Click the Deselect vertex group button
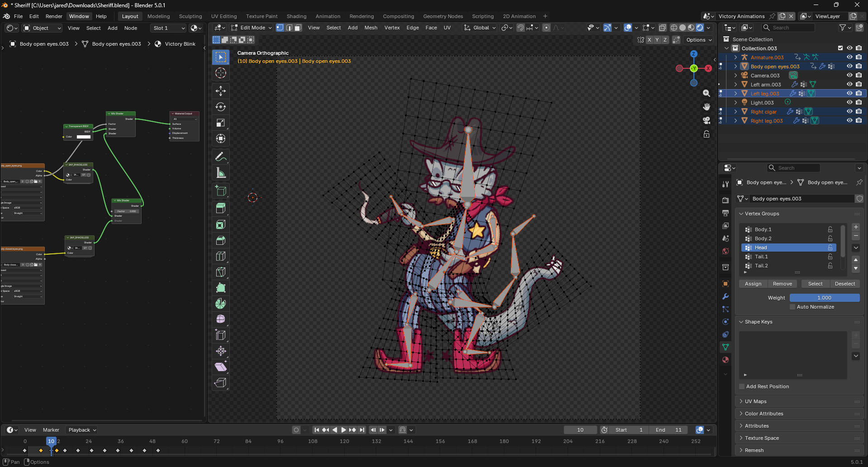This screenshot has width=868, height=467. coord(845,284)
